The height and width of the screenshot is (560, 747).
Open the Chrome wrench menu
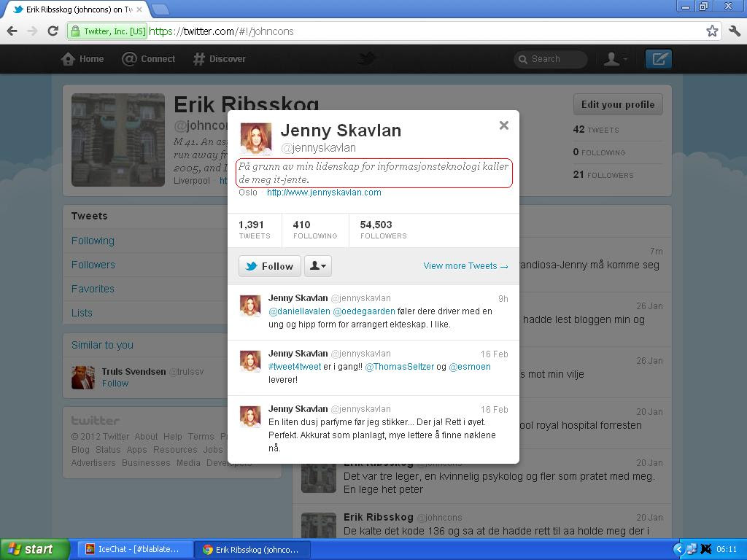tap(734, 31)
